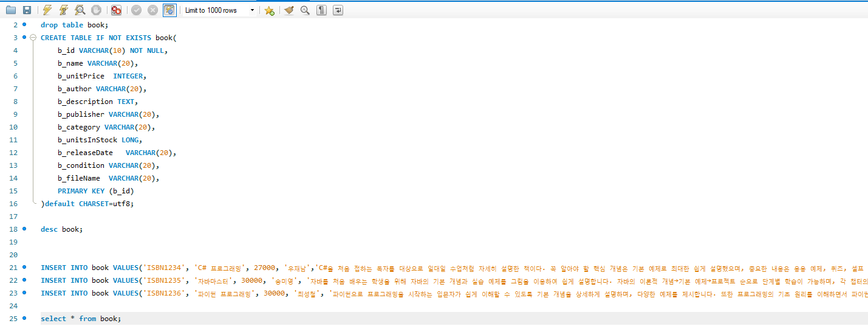
Task: Toggle invisible characters display
Action: (x=322, y=10)
